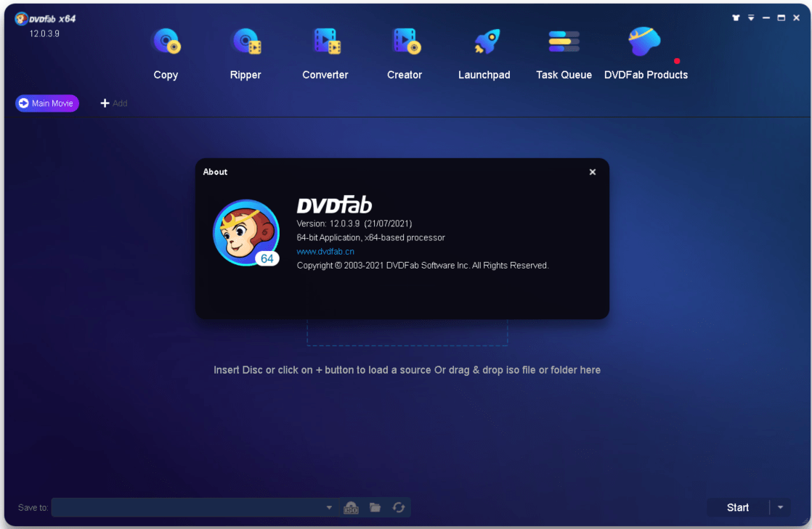The height and width of the screenshot is (529, 812).
Task: Click the Start button
Action: (738, 508)
